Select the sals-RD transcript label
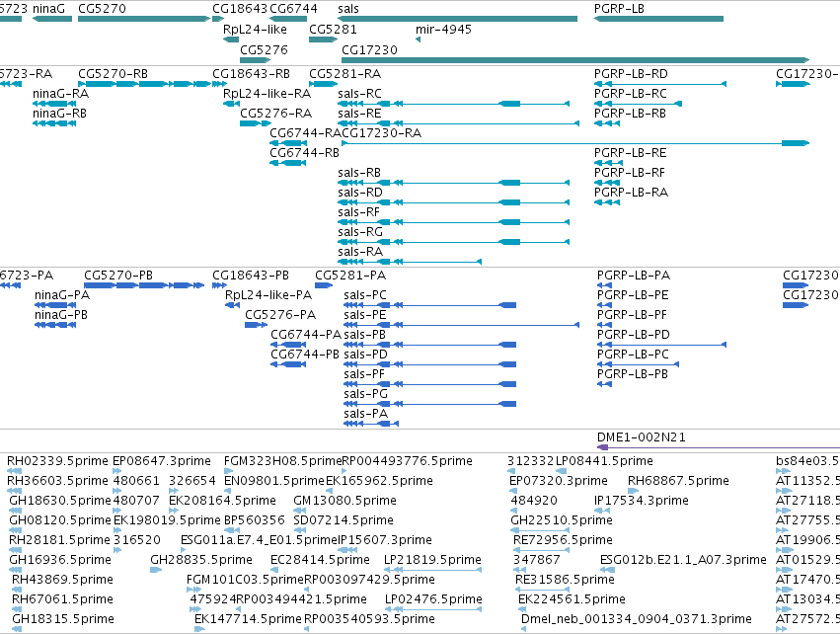Screen dimensions: 840x634 tap(360, 193)
